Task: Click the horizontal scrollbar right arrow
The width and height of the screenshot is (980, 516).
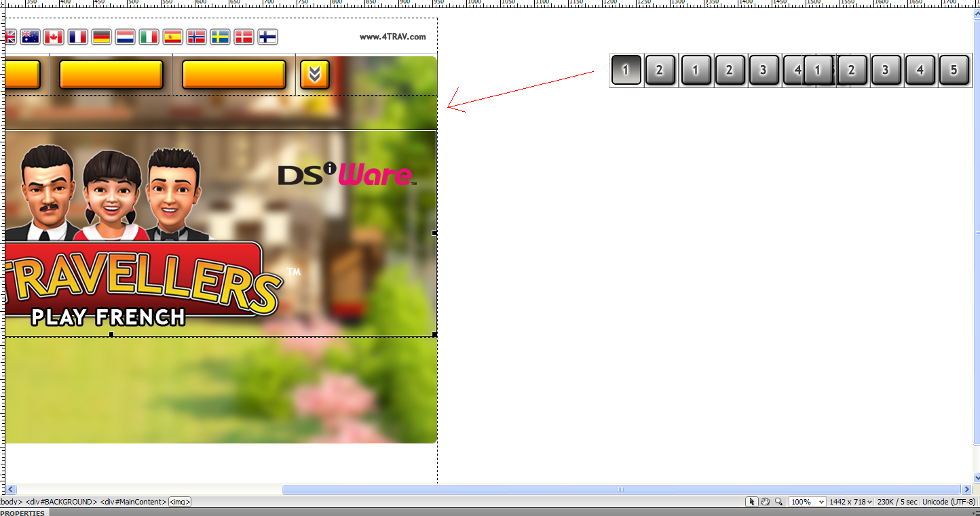Action: 966,489
